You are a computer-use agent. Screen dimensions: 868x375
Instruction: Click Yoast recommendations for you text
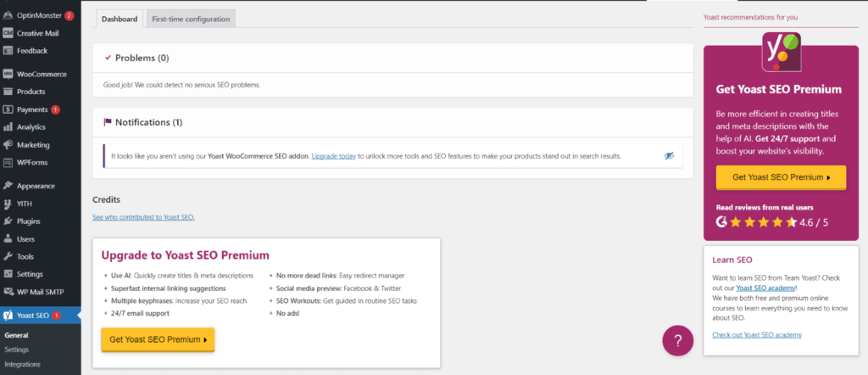(x=750, y=17)
